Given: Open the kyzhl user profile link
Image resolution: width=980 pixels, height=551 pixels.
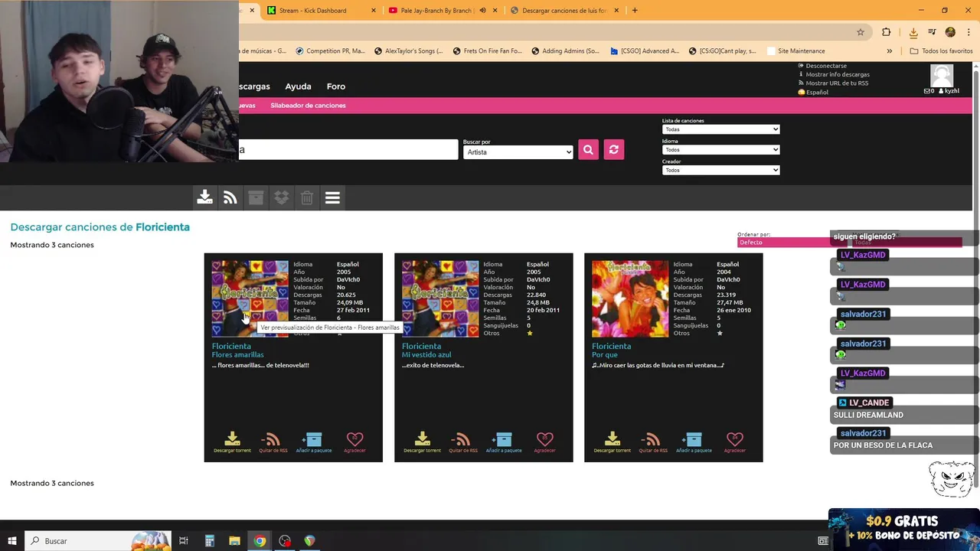Looking at the screenshot, I should 949,91.
